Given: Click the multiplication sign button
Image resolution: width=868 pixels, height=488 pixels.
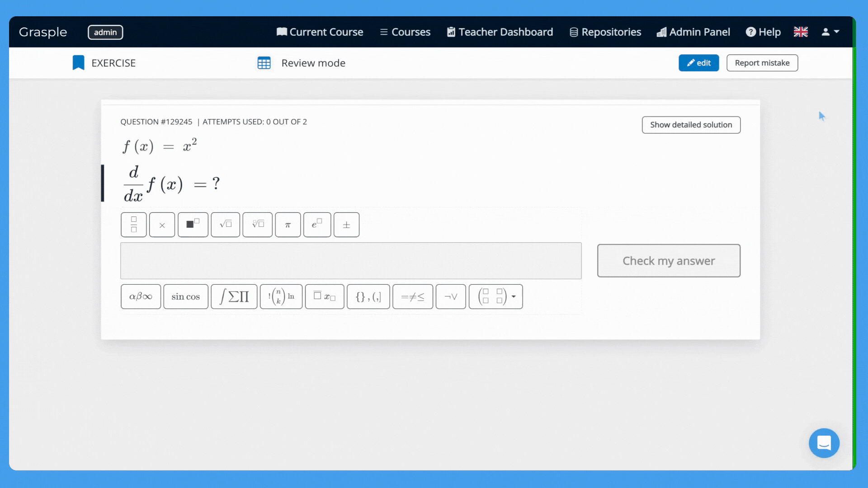Looking at the screenshot, I should (x=162, y=225).
